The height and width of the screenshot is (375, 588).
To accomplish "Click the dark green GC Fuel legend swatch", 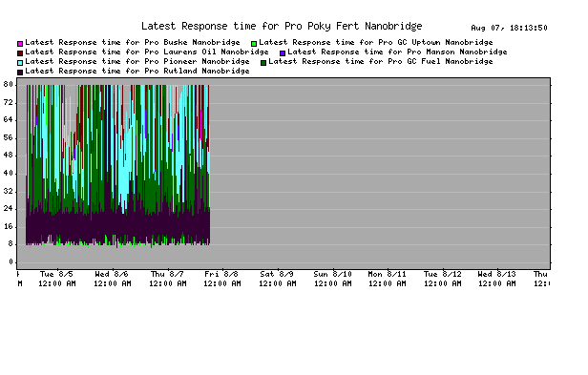I will (263, 63).
